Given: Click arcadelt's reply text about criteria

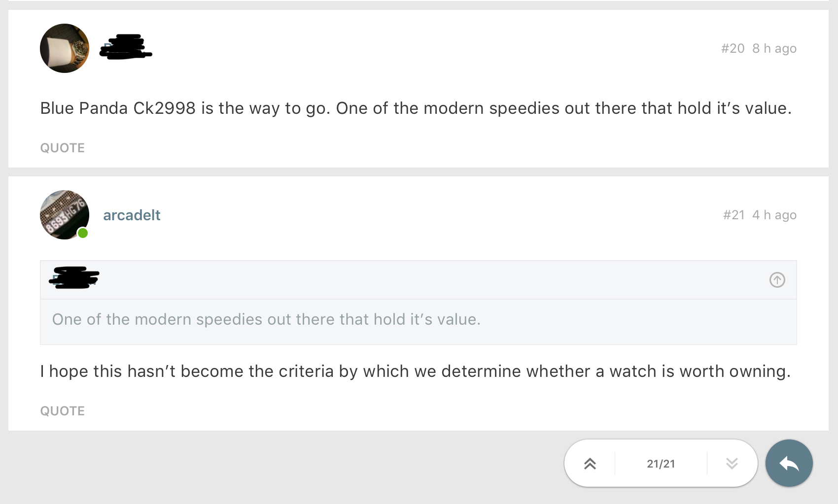Looking at the screenshot, I should click(x=415, y=371).
